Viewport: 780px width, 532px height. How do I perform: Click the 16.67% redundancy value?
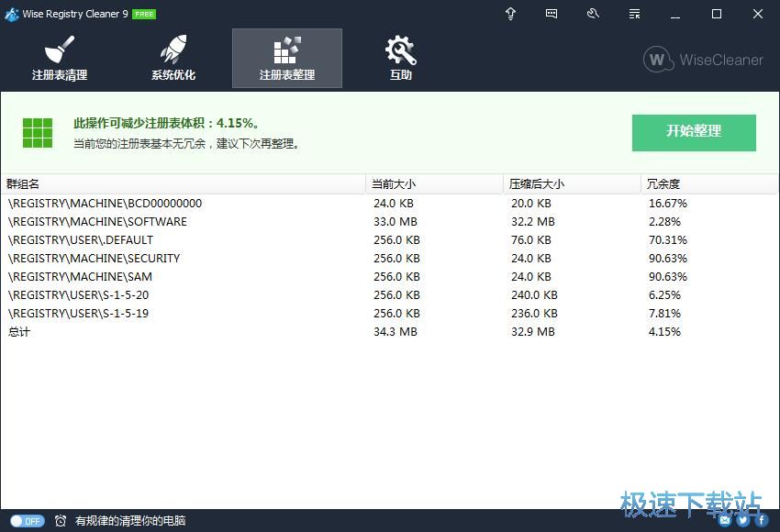(x=667, y=204)
